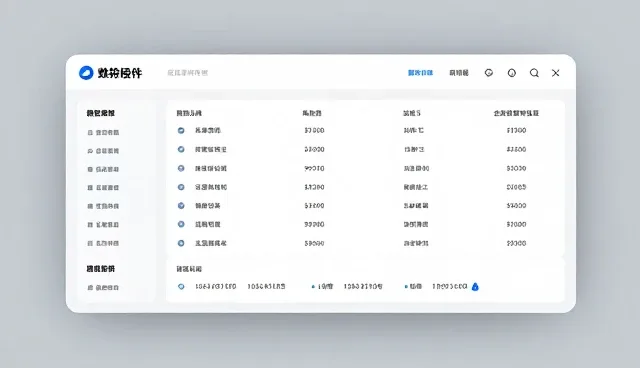Open the third sidebar menu item

103,169
